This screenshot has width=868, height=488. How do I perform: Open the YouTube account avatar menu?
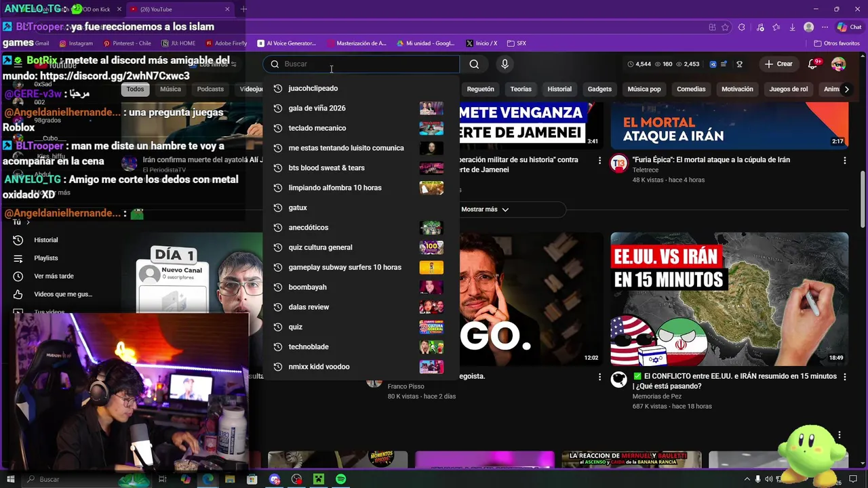point(839,64)
